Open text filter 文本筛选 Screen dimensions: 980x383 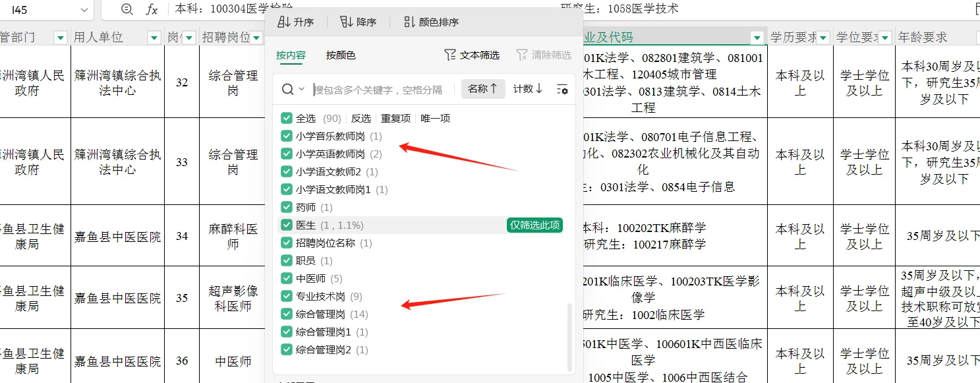(x=472, y=55)
